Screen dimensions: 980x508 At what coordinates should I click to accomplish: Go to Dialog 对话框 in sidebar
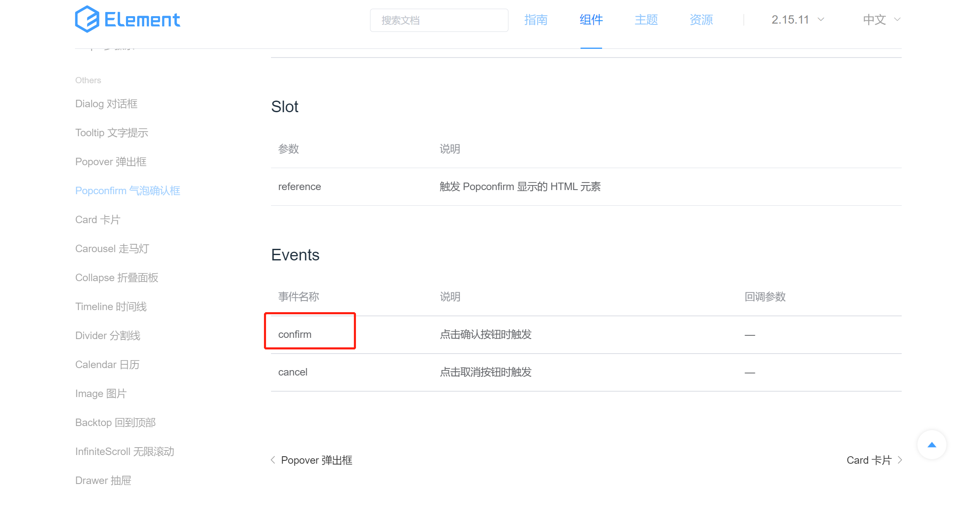(x=106, y=104)
